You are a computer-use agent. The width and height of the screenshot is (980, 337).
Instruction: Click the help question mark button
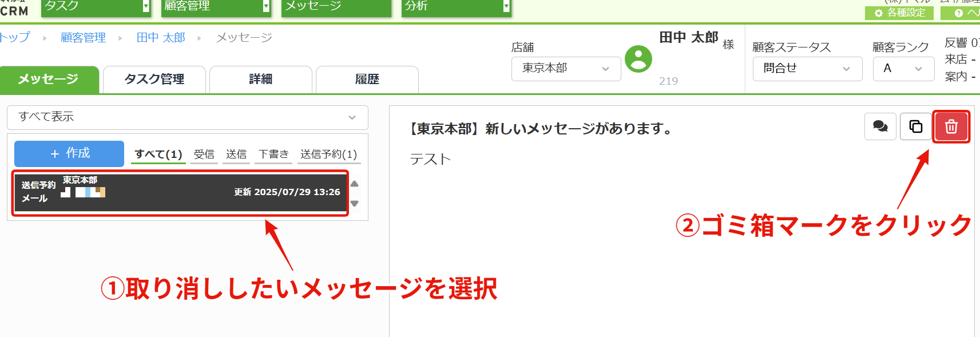pyautogui.click(x=961, y=13)
